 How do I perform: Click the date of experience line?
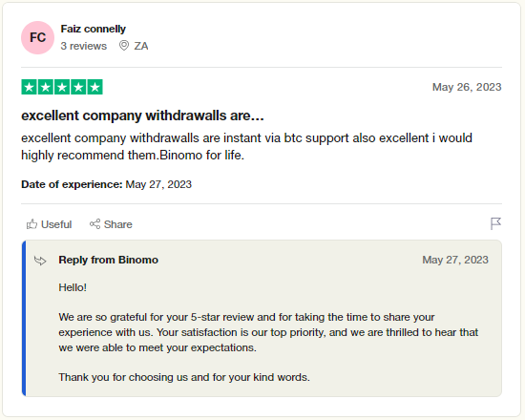click(107, 184)
